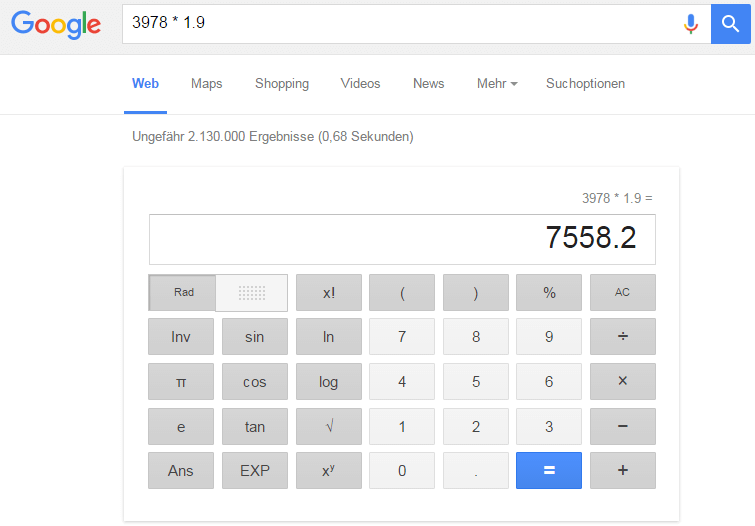Insert the constant π
The width and height of the screenshot is (755, 526).
(x=181, y=381)
